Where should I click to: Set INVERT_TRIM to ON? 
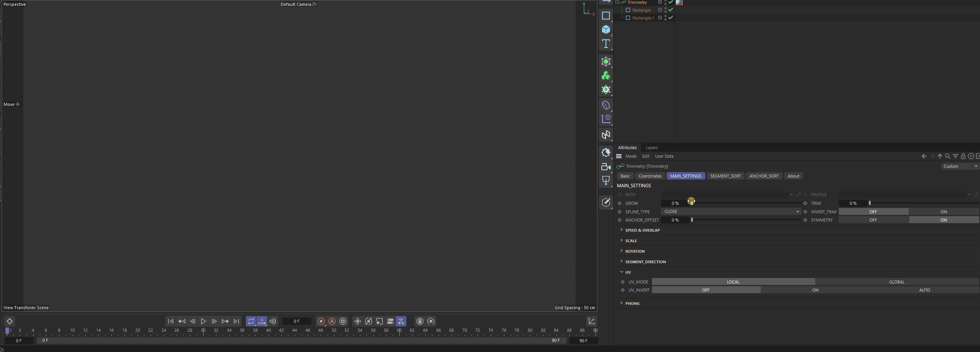tap(944, 212)
